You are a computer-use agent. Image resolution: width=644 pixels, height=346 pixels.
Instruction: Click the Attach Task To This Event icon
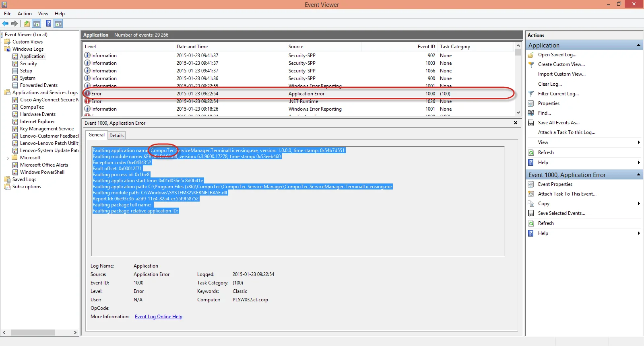[531, 194]
